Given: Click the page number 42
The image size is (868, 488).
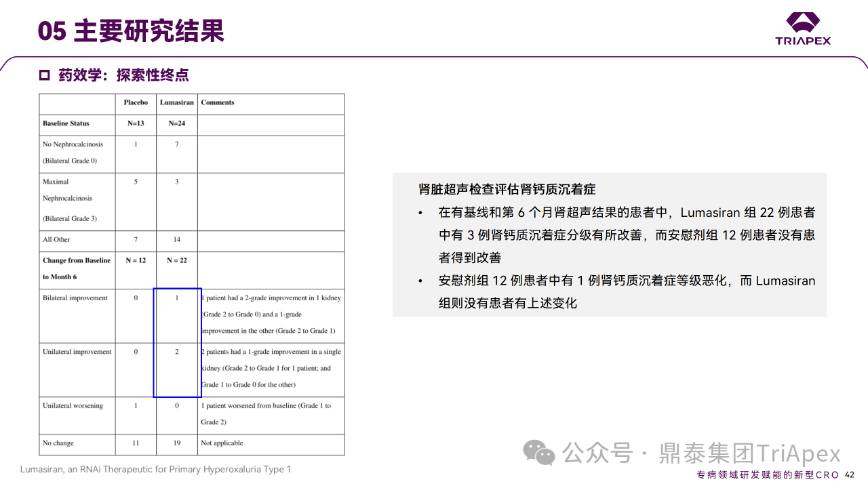Looking at the screenshot, I should [x=849, y=474].
